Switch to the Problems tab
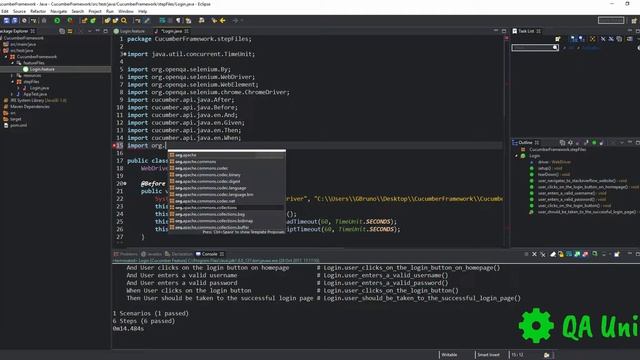Image resolution: width=640 pixels, height=360 pixels. pos(126,254)
